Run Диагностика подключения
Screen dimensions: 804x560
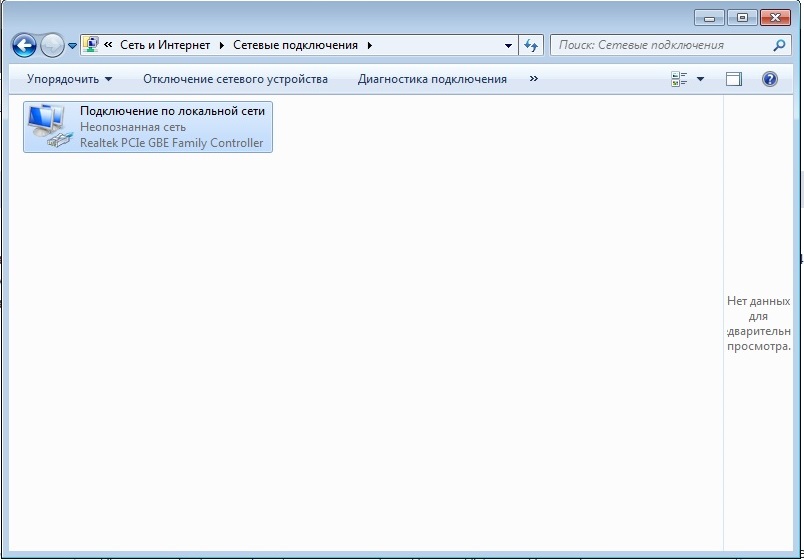click(432, 79)
